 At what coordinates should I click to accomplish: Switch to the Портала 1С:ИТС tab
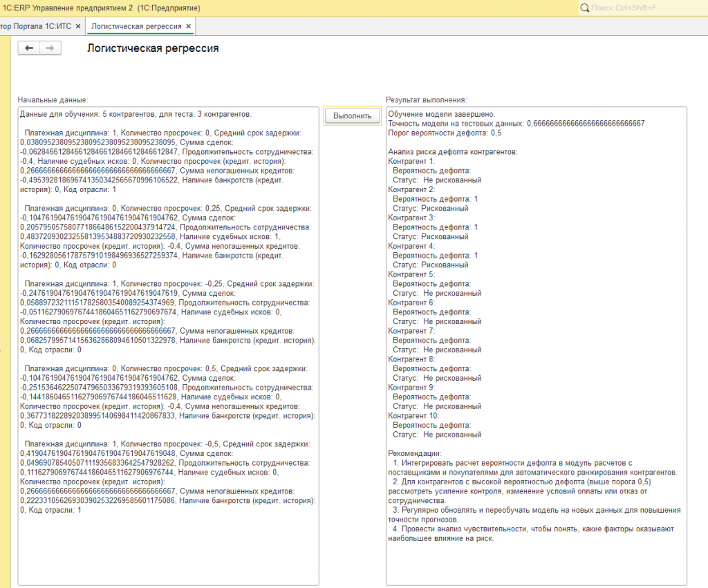point(35,26)
